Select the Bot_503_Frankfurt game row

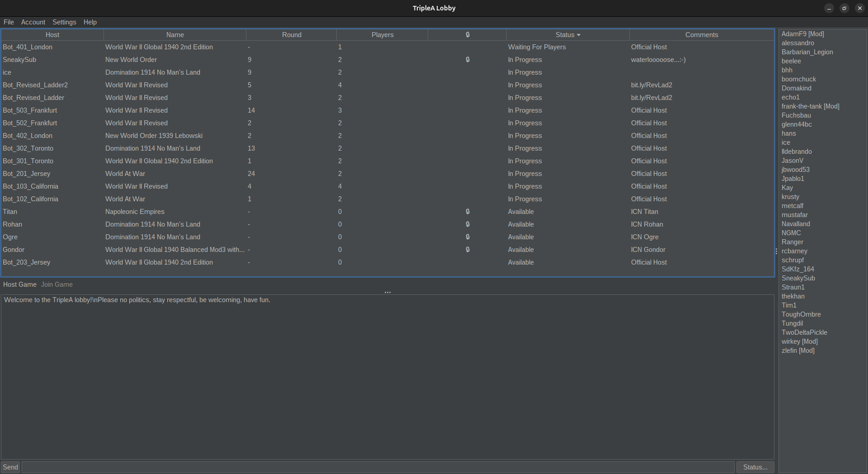[x=387, y=110]
